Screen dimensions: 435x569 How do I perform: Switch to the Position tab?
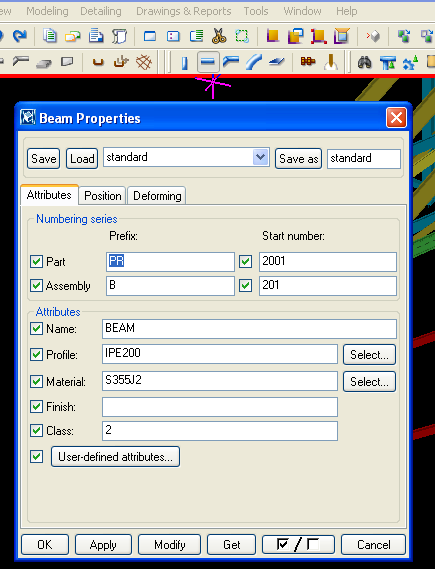click(x=103, y=196)
